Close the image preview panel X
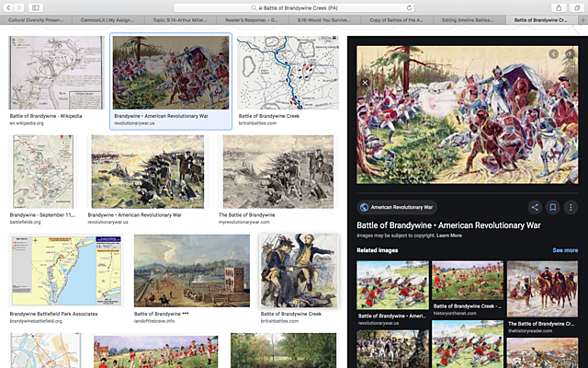The height and width of the screenshot is (368, 588). [x=365, y=83]
